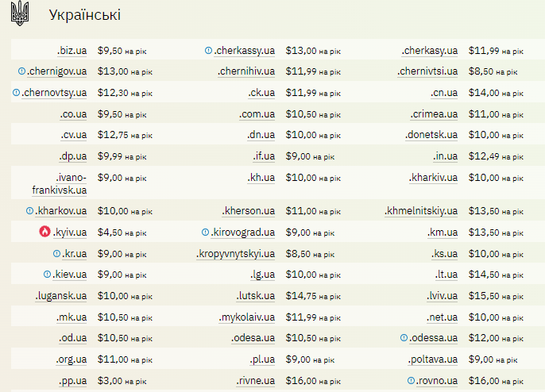
Task: Click info icon beside .rovno.ua
Action: click(x=411, y=381)
